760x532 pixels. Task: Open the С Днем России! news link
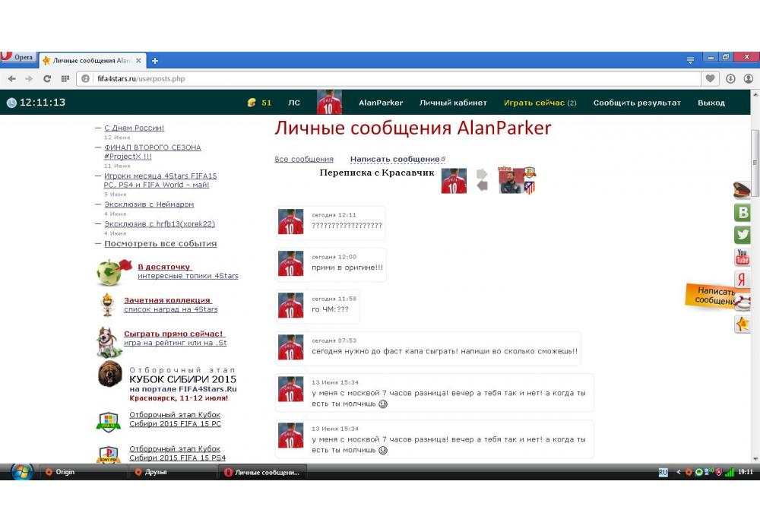tap(135, 128)
